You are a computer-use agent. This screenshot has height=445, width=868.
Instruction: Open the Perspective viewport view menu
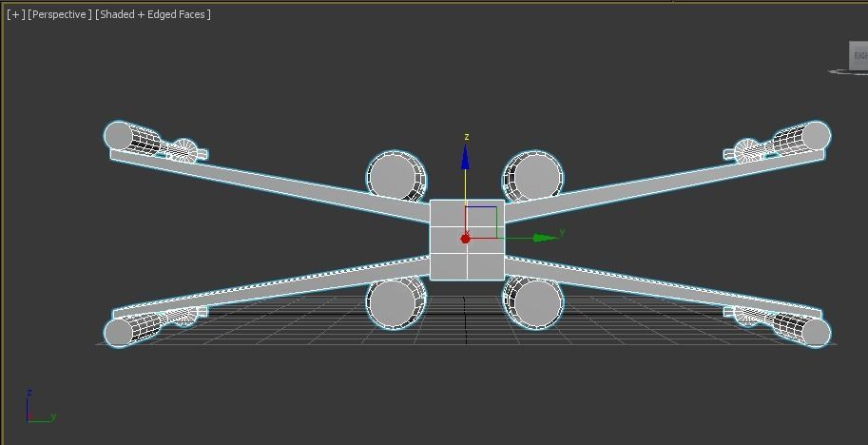(x=60, y=14)
